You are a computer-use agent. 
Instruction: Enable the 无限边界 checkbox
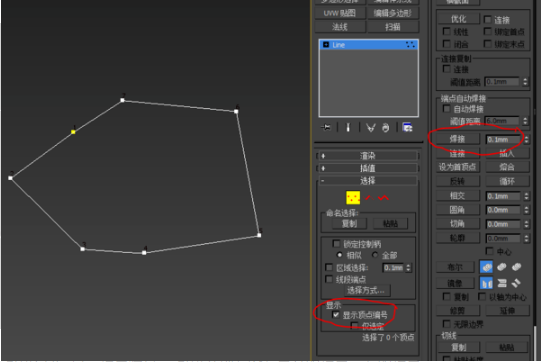tap(446, 324)
